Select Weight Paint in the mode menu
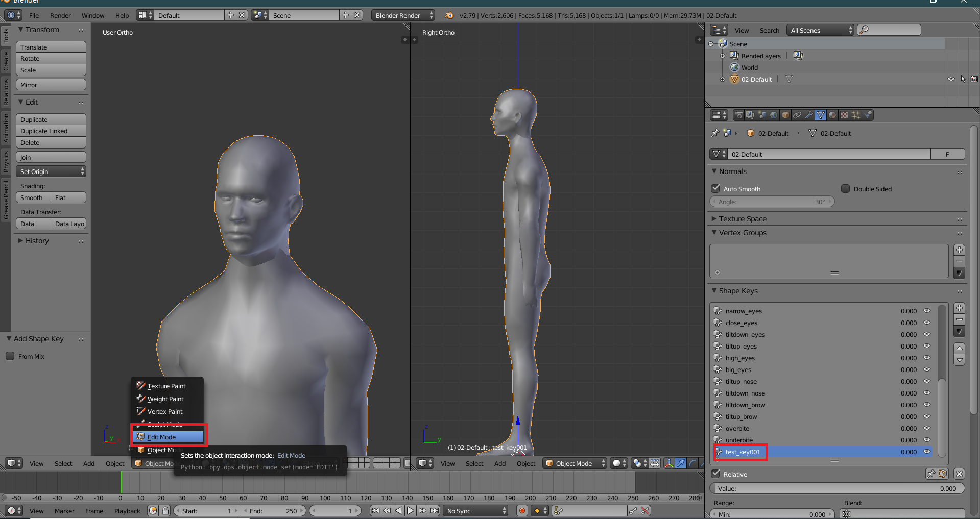The width and height of the screenshot is (980, 519). coord(165,399)
